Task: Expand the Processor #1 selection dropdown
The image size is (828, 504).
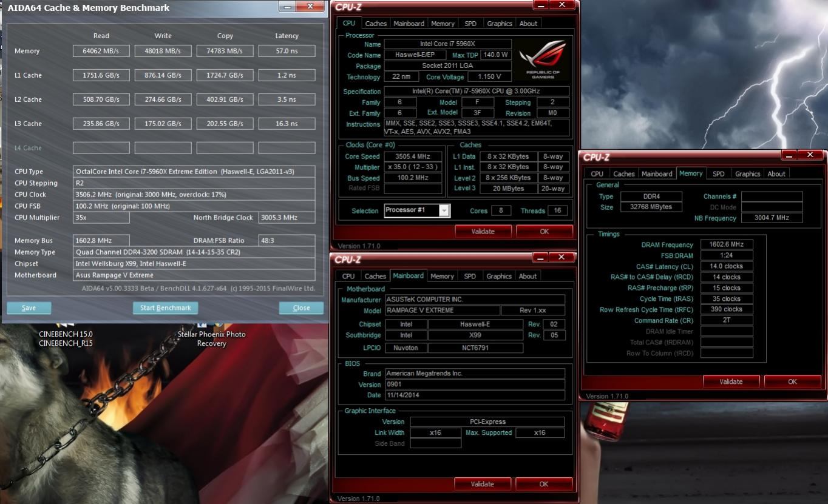Action: point(444,210)
